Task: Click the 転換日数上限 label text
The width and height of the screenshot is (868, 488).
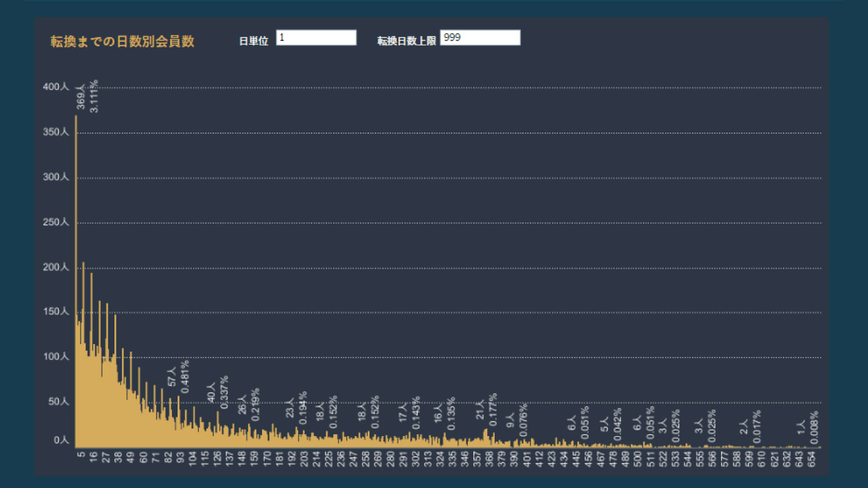Action: click(406, 41)
